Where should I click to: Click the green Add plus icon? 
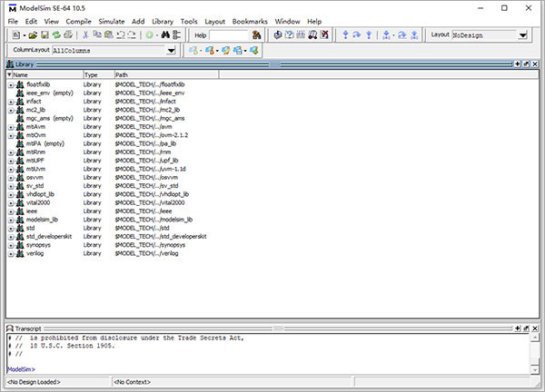(150, 35)
